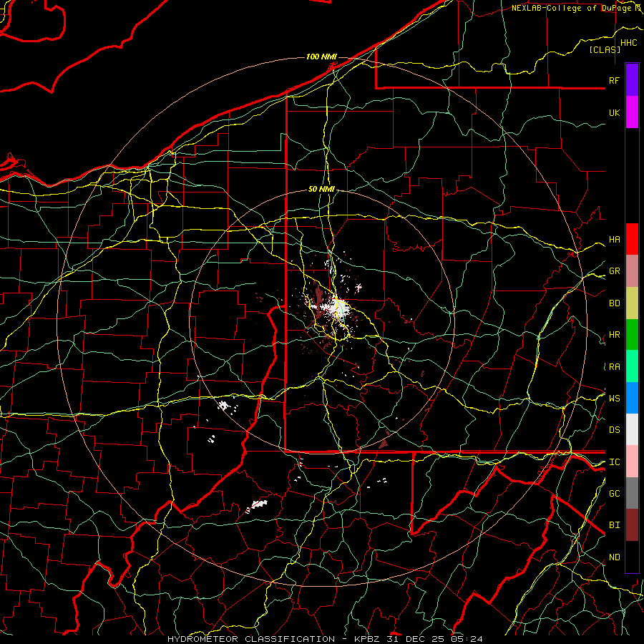Click the BD yellow legend swatch
Viewport: 644px width, 644px height.
[632, 303]
